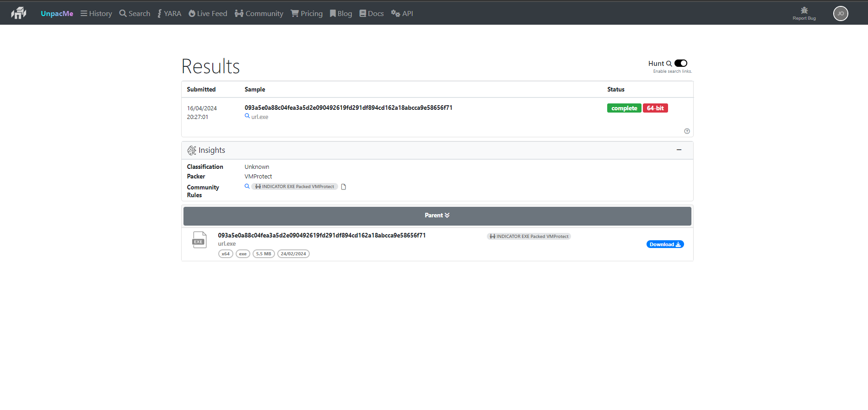868x410 pixels.
Task: Open the Live Feed page
Action: click(x=208, y=14)
